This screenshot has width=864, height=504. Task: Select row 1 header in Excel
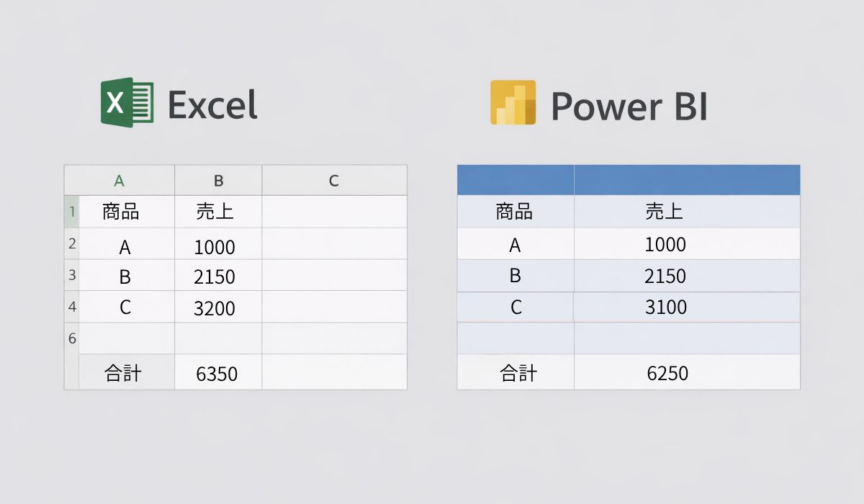point(71,212)
